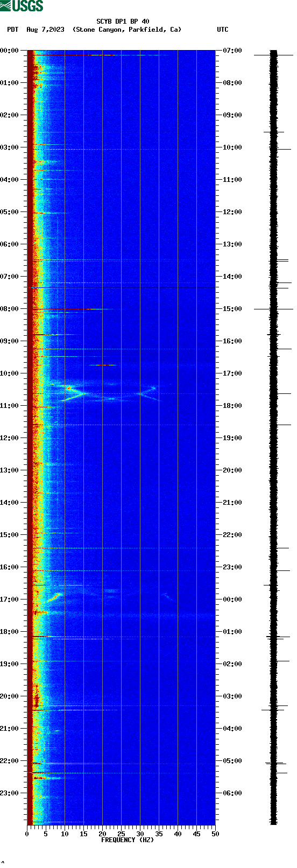Screen dimensions: 297x868
Task: Click '(Stone Canyon, Parkfield, Ca)' location text
Action: point(126,30)
